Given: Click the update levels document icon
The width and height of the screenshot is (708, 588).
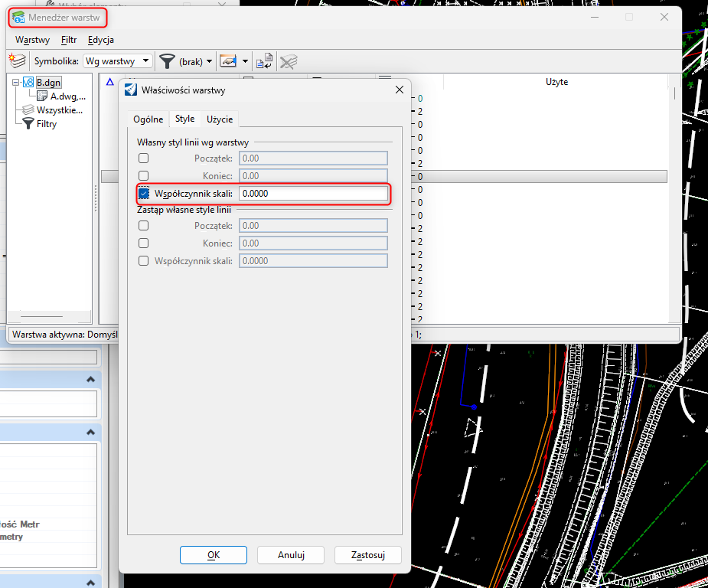Looking at the screenshot, I should coord(265,61).
